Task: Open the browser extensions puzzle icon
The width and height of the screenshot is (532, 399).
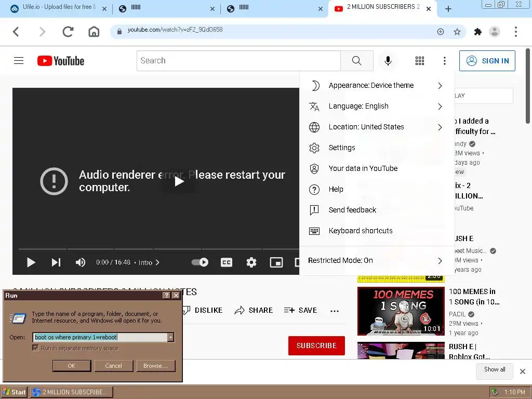Action: pos(478,32)
